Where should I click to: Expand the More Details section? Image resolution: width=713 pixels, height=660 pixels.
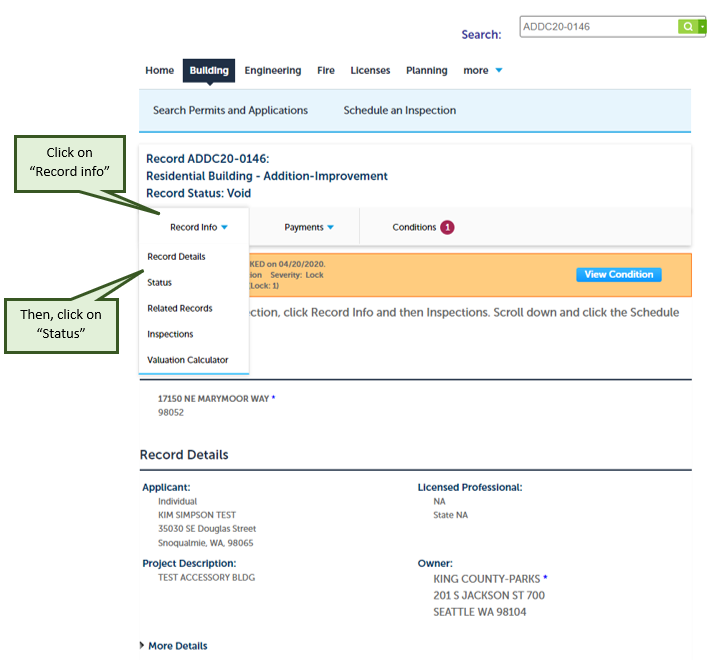[177, 646]
